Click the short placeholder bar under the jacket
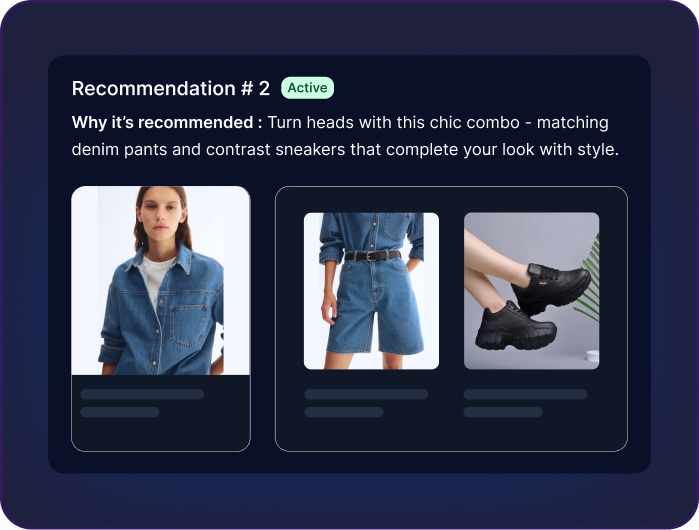Viewport: 699px width, 530px height. [x=120, y=412]
